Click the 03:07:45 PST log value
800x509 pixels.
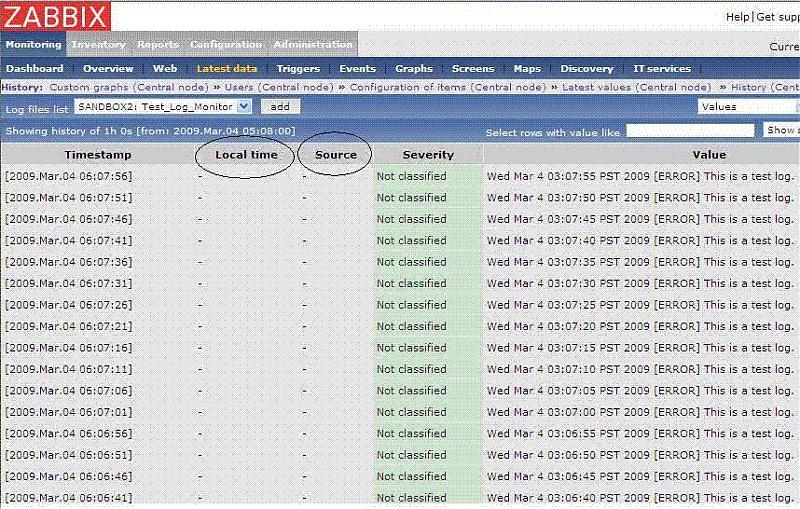(640, 219)
